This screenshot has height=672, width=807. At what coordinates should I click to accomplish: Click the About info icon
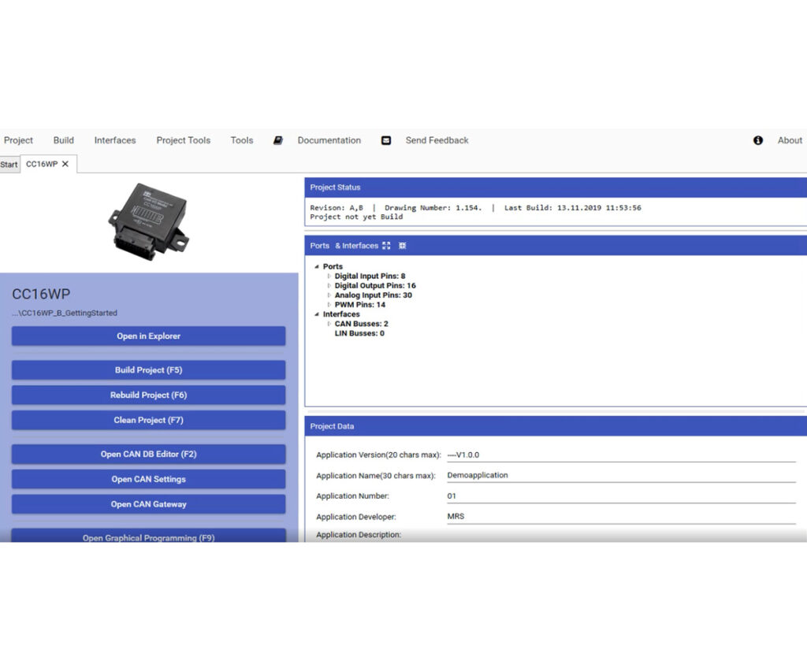pyautogui.click(x=757, y=140)
